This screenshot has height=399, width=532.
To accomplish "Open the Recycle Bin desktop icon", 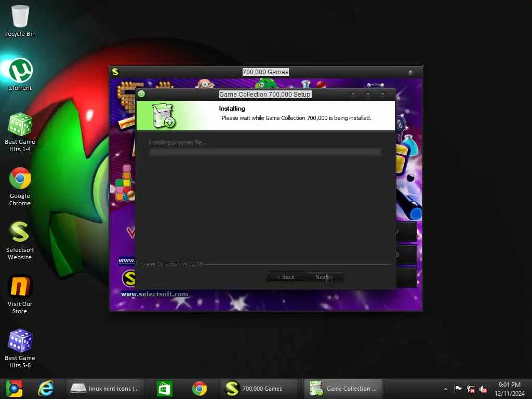I will [x=20, y=20].
